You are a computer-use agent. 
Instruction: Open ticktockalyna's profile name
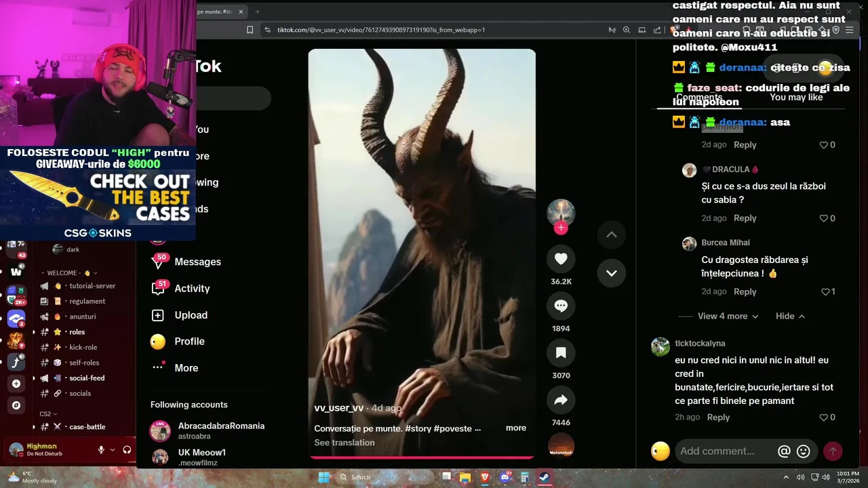click(x=700, y=344)
